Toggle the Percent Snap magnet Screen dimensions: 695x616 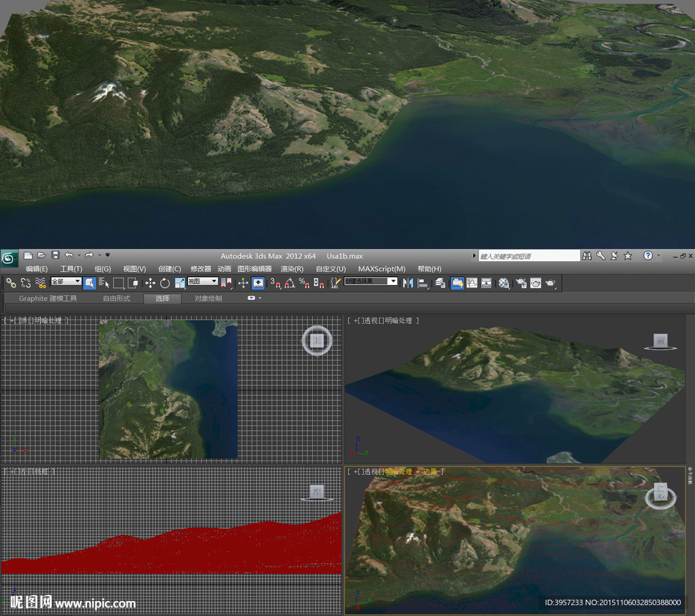[x=304, y=283]
